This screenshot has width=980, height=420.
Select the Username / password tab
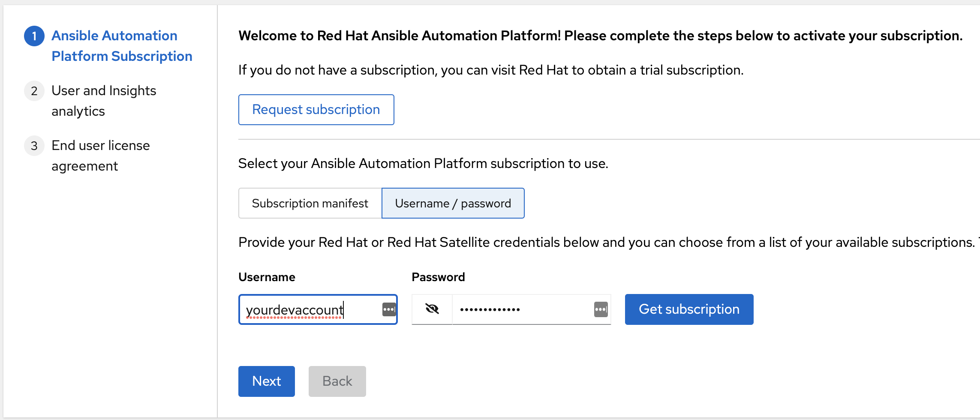pos(453,203)
